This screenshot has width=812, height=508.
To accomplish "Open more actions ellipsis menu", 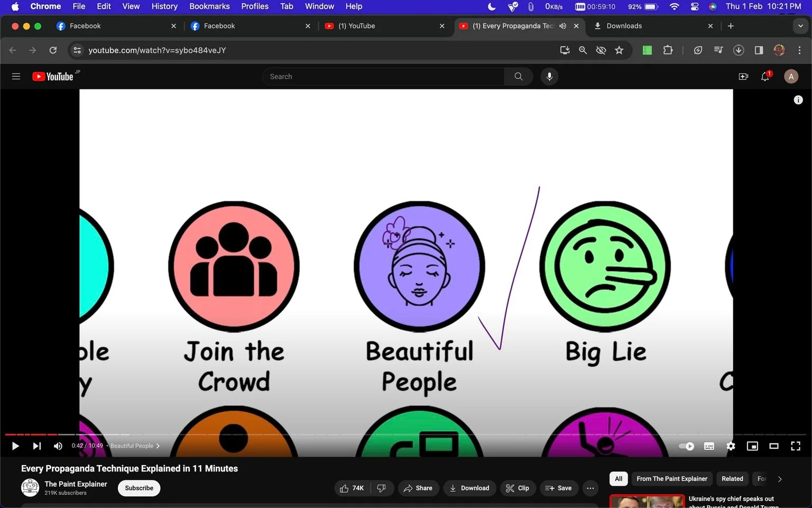I will [x=590, y=488].
